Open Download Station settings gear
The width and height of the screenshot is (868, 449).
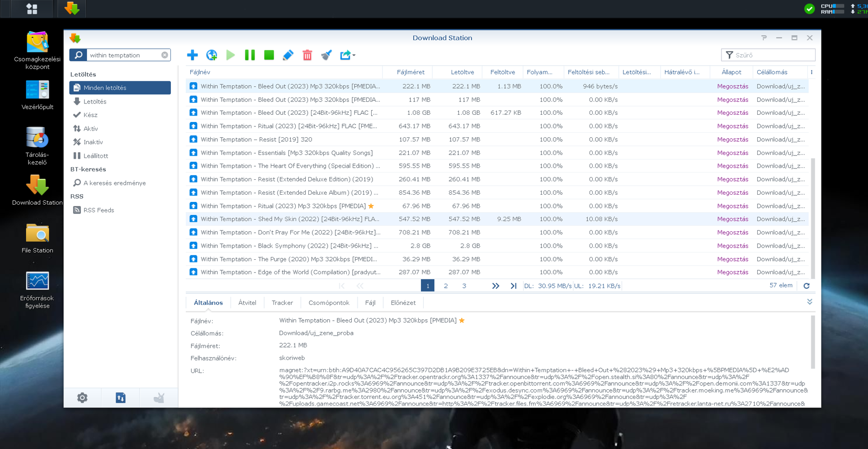(x=82, y=398)
